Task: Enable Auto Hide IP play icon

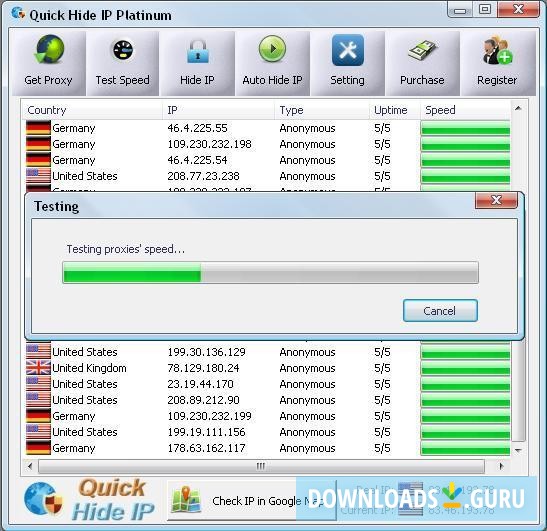Action: [272, 49]
